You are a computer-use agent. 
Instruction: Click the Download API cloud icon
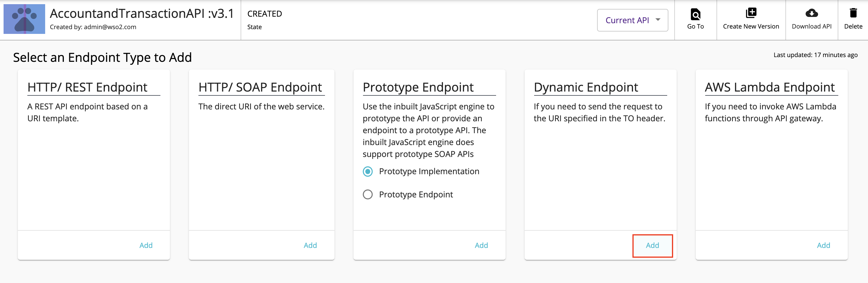coord(811,13)
